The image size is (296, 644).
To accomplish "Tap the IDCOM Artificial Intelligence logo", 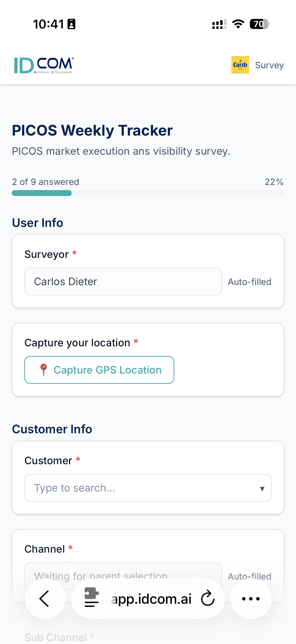I will click(44, 65).
